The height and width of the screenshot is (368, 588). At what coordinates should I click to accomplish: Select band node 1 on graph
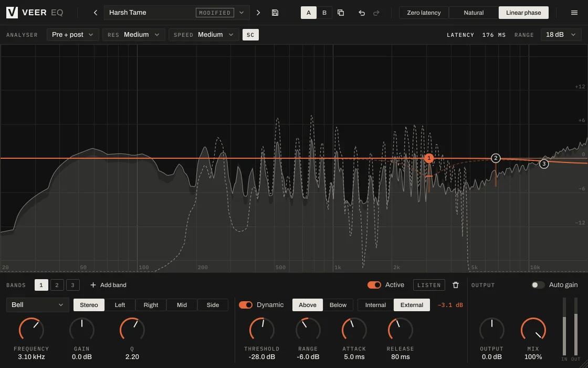click(429, 158)
